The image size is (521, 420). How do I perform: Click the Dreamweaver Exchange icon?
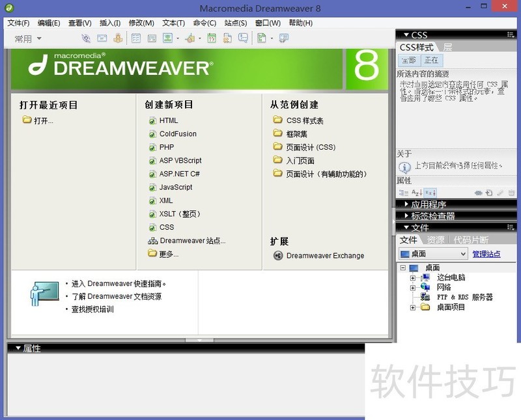(278, 255)
